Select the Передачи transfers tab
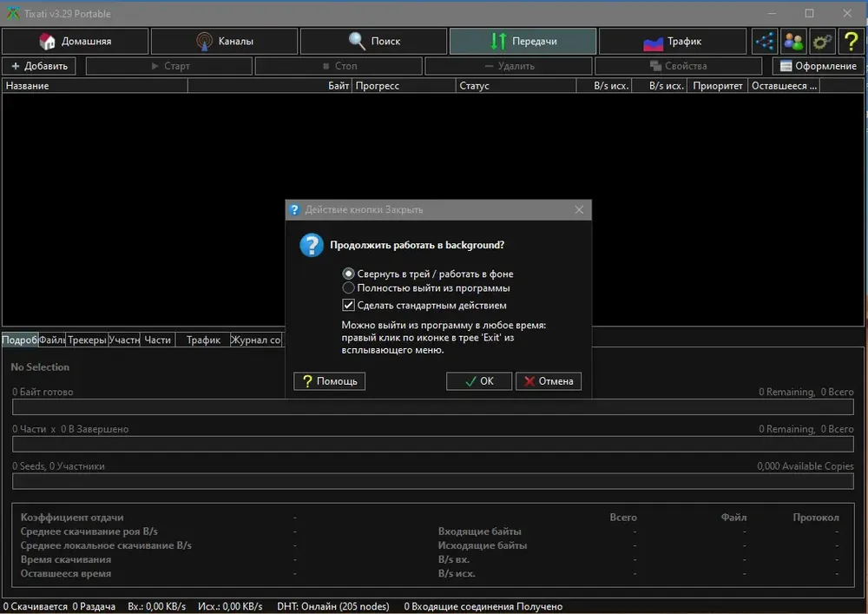The image size is (868, 614). 523,41
